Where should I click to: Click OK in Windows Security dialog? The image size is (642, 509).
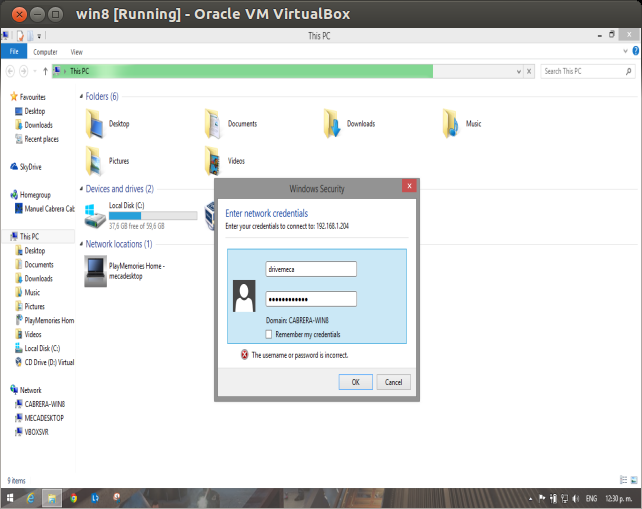(355, 382)
